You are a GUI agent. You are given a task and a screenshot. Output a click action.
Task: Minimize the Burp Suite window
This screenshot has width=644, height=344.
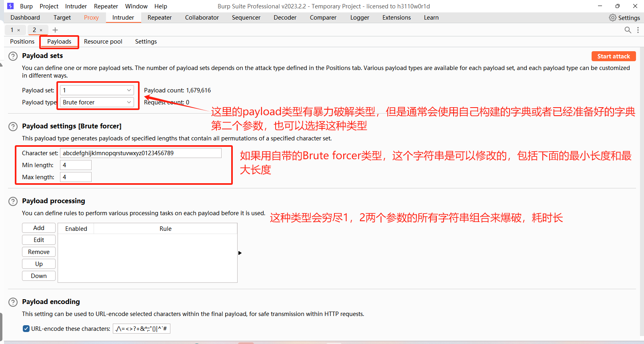click(600, 6)
